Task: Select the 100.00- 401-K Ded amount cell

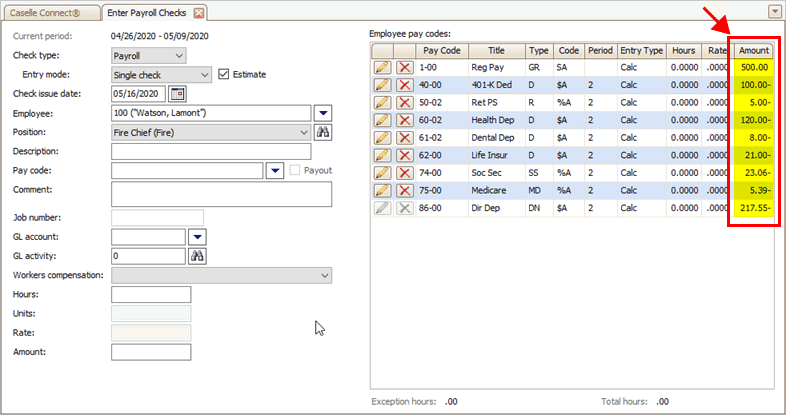Action: pos(753,85)
